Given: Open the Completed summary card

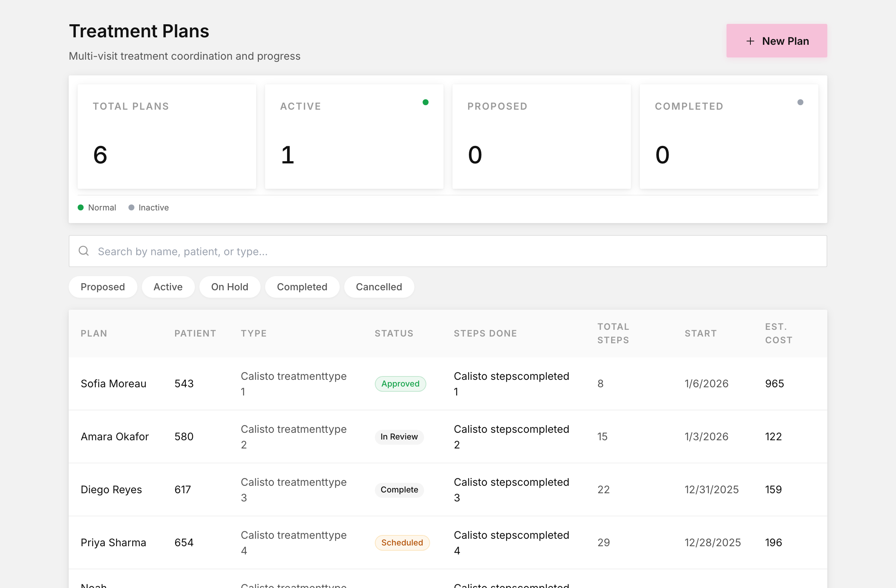Looking at the screenshot, I should point(729,136).
